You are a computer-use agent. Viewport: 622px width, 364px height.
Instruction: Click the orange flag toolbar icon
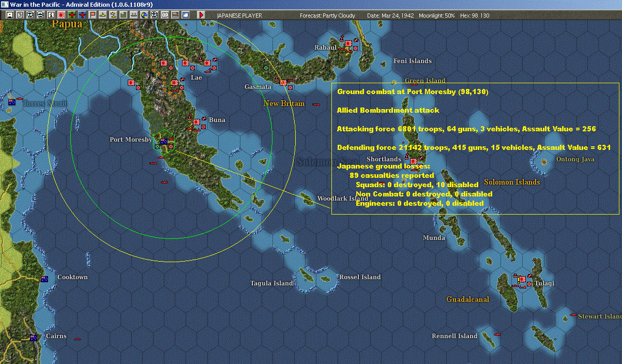coord(93,15)
